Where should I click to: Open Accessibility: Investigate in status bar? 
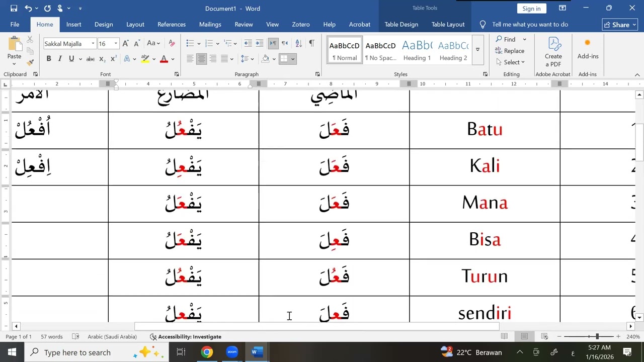click(x=186, y=336)
